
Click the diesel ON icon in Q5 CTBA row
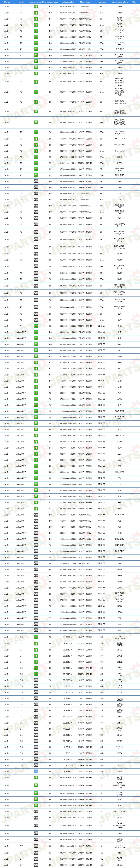pos(36,753)
